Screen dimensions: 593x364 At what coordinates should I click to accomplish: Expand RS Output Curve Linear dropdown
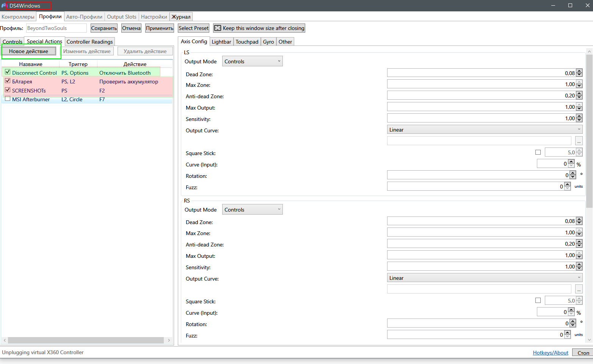[485, 278]
